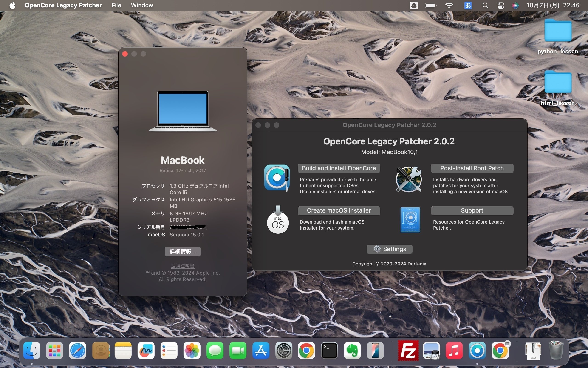Click the Sequoia 15.0.1 version text
Image resolution: width=588 pixels, height=368 pixels.
[x=187, y=235]
